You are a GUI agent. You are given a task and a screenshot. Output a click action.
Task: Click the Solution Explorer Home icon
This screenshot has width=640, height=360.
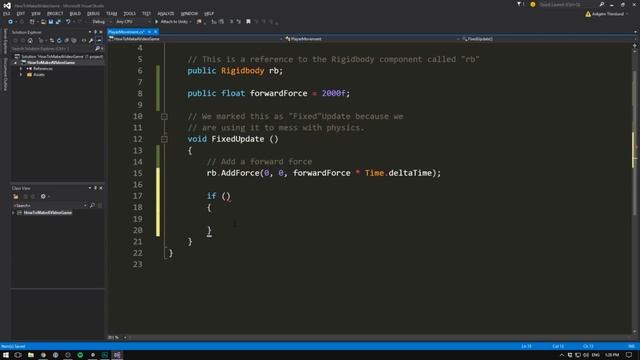pos(30,40)
